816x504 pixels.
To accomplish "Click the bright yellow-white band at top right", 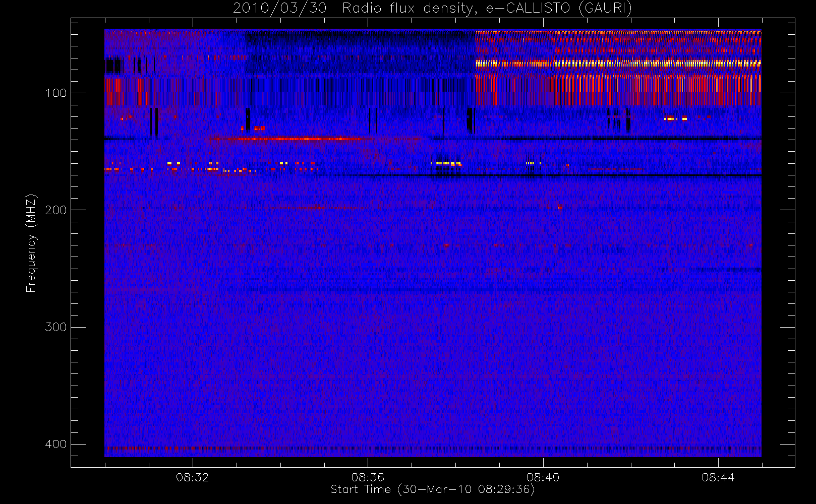I will pyautogui.click(x=618, y=64).
